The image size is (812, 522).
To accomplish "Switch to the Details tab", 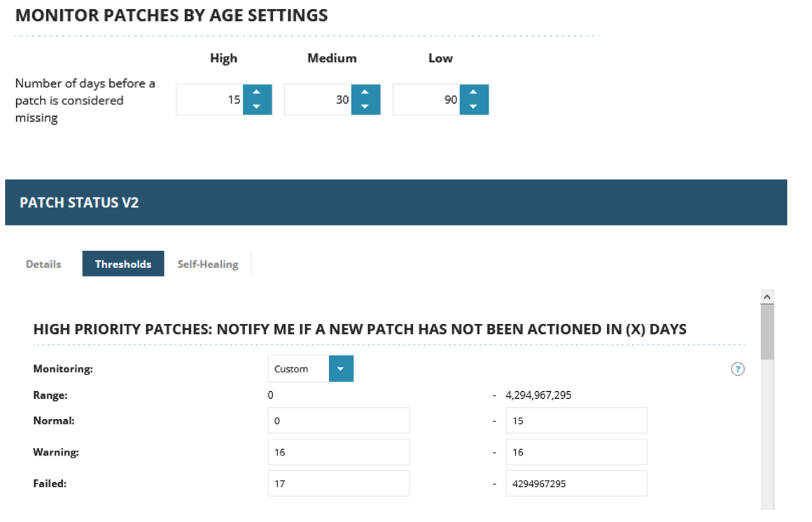I will coord(43,264).
